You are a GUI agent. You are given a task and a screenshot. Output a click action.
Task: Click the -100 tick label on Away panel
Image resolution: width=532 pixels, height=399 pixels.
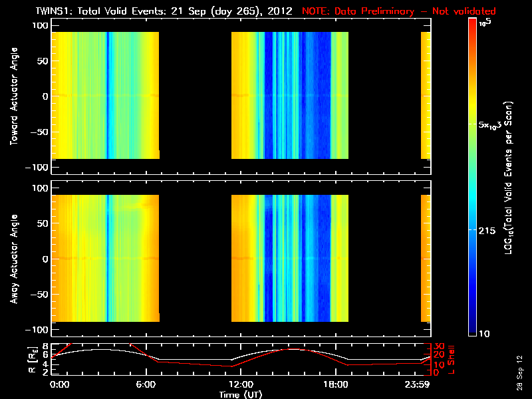point(37,330)
